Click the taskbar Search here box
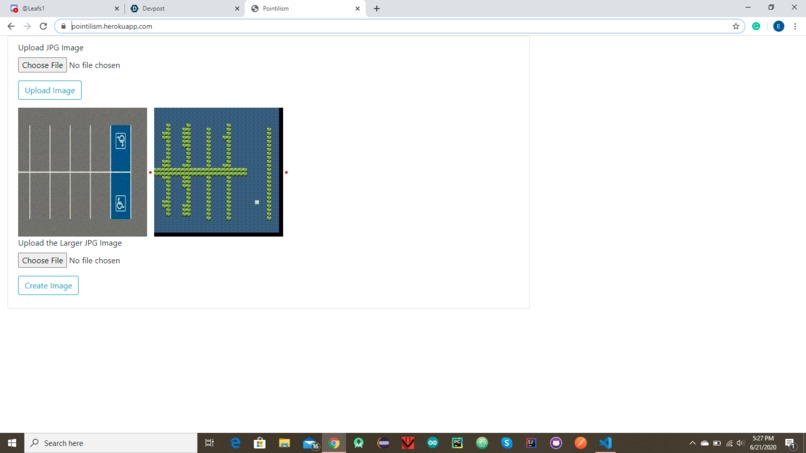The image size is (806, 453). 111,443
